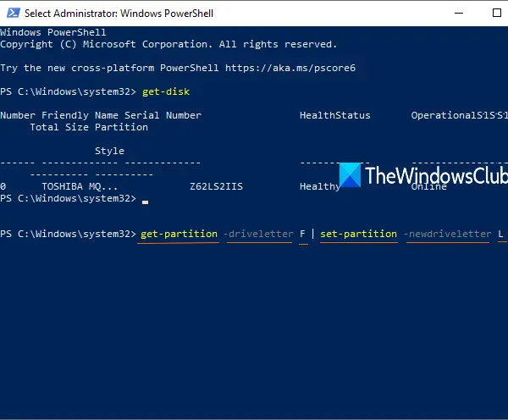Click the 'set-partition' command word
The width and height of the screenshot is (508, 420).
click(x=358, y=234)
